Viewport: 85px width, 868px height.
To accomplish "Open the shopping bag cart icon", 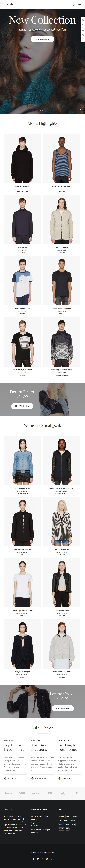I will [74, 4].
